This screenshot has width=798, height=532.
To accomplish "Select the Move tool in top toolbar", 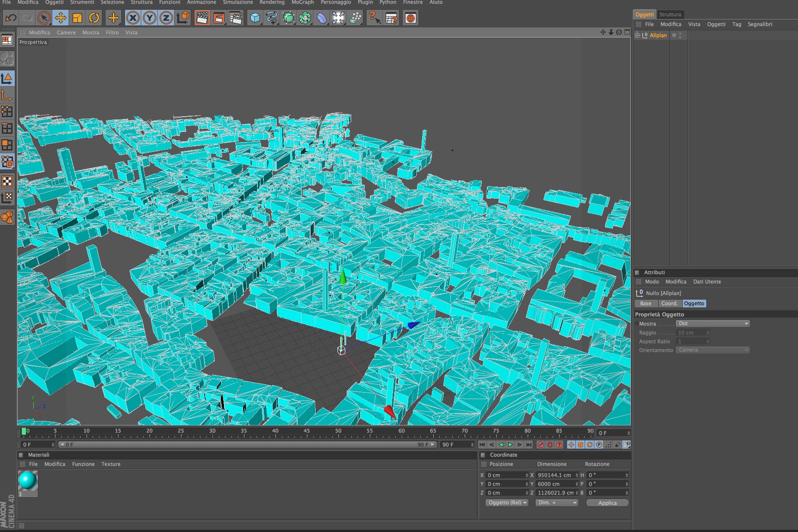I will [x=60, y=18].
